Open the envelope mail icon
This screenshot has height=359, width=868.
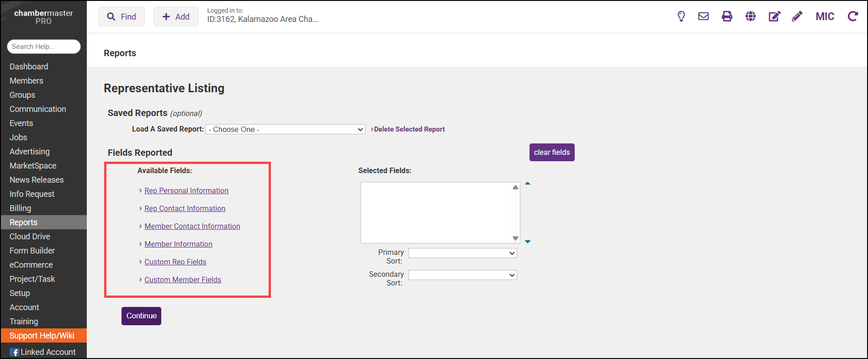click(x=704, y=16)
